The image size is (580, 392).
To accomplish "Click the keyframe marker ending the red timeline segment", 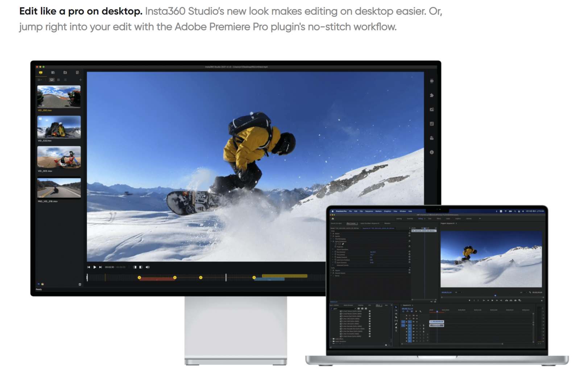I will pos(175,277).
